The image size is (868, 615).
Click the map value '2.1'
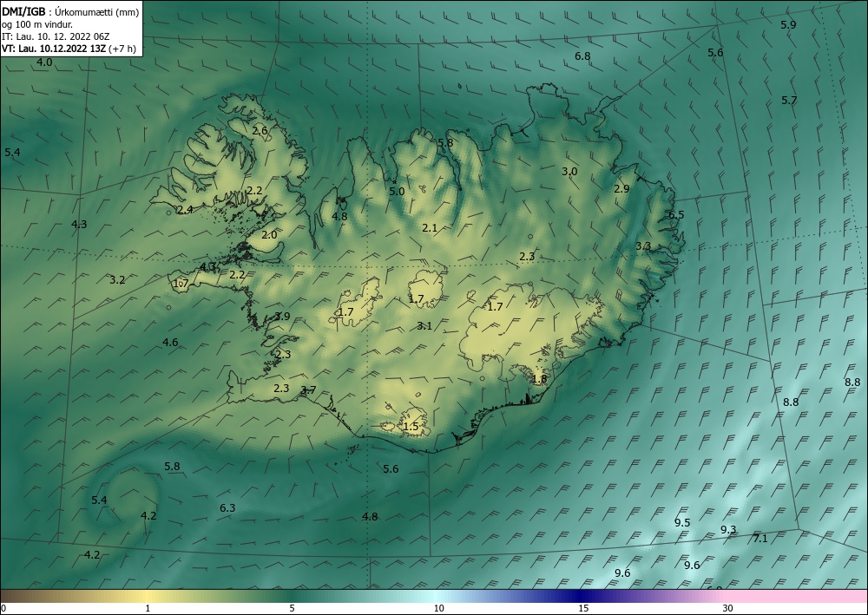(x=430, y=228)
